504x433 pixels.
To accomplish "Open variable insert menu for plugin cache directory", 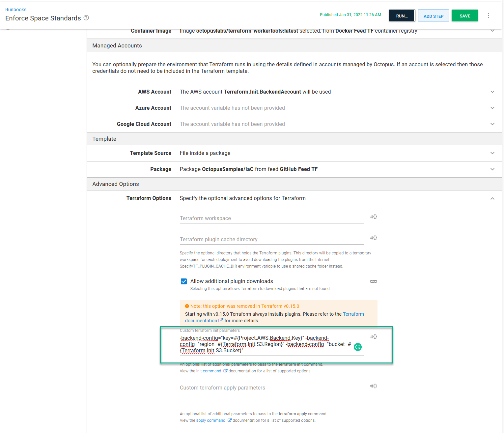I will pyautogui.click(x=373, y=238).
